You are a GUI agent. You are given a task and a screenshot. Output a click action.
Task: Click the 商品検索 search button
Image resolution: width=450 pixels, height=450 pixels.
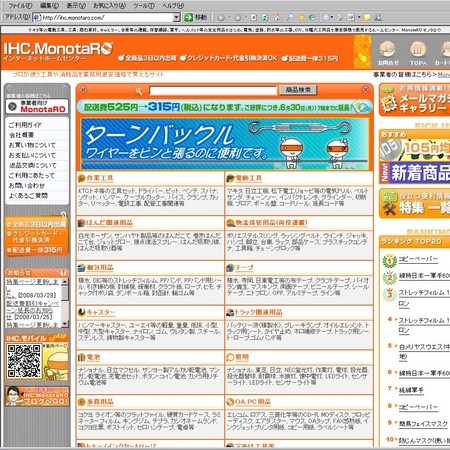pyautogui.click(x=298, y=90)
